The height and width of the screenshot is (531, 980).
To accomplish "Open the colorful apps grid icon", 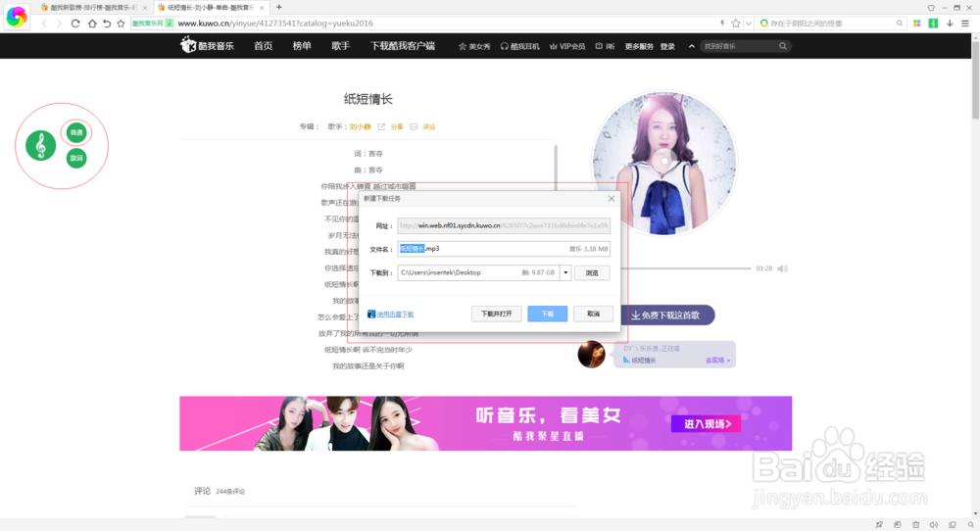I will pyautogui.click(x=917, y=24).
